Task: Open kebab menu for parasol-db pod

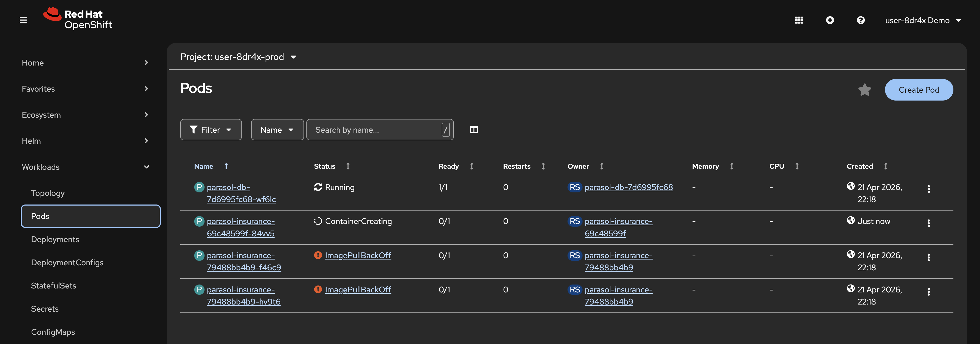Action: pyautogui.click(x=928, y=189)
